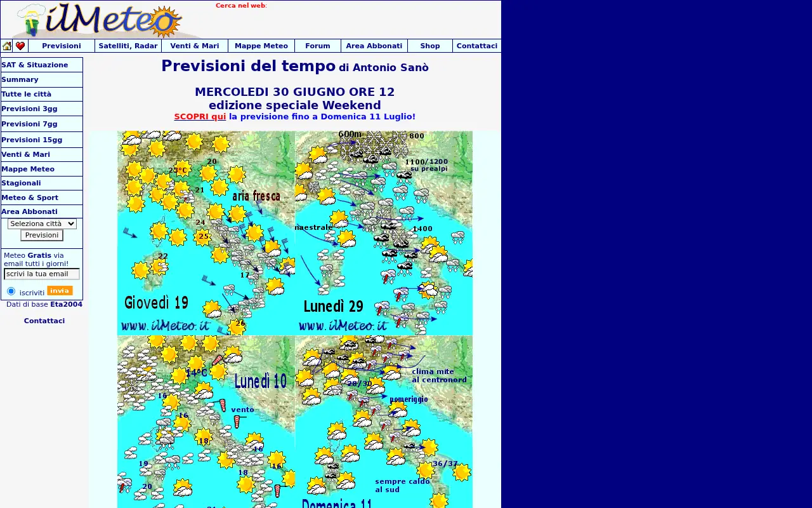Open the Shop menu item

[430, 46]
